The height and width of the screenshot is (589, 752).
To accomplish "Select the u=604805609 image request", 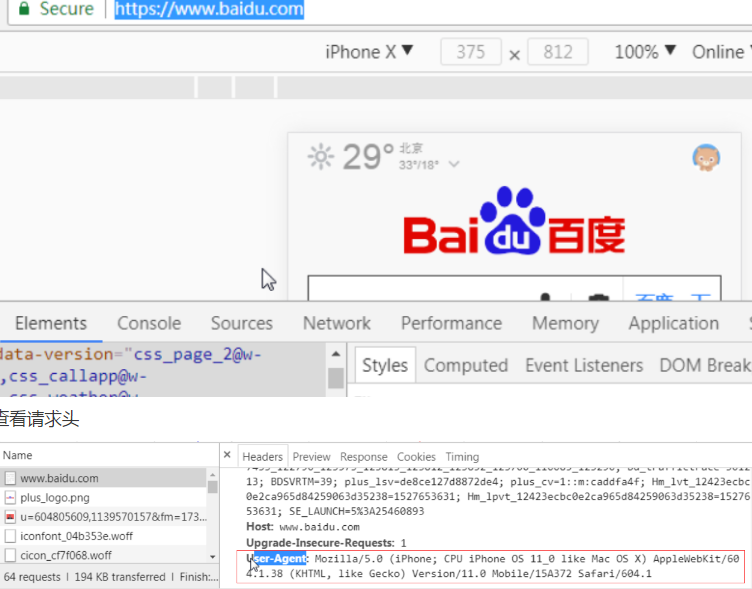I will (x=104, y=517).
